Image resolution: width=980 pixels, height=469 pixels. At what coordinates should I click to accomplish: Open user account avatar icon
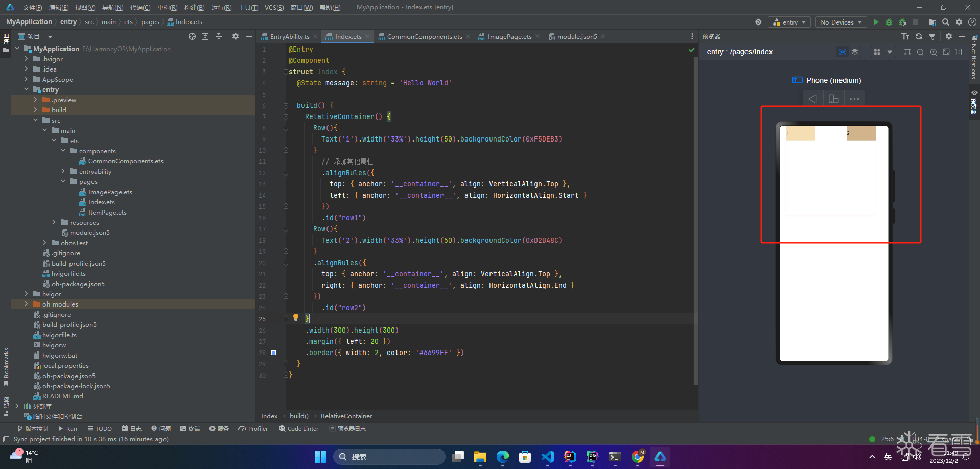(972, 22)
